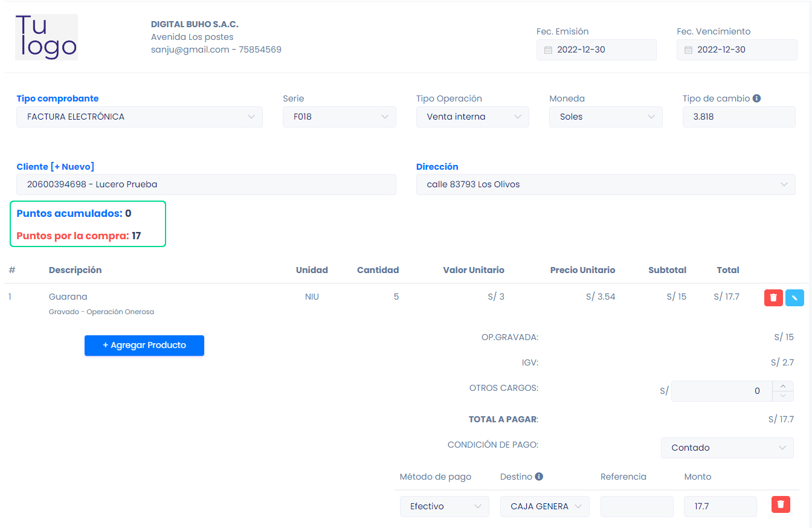Open the Dirección address dropdown
This screenshot has height=528, width=812.
pyautogui.click(x=605, y=184)
